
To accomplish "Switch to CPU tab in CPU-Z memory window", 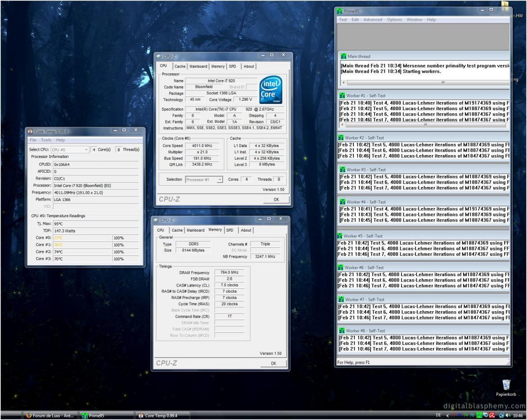I will click(x=161, y=230).
